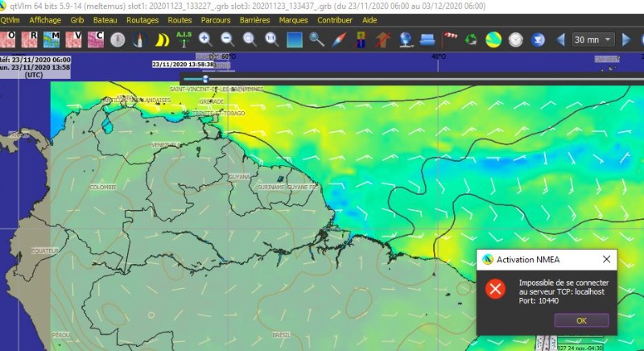The height and width of the screenshot is (351, 644).
Task: Click the grib time slider handle
Action: (x=205, y=79)
